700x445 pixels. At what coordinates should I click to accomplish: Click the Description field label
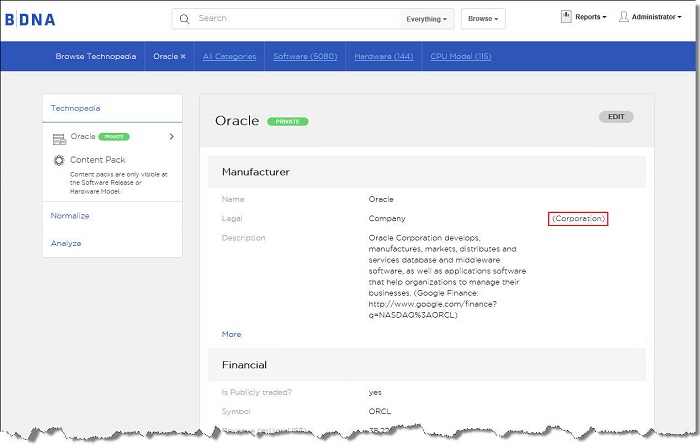coord(243,238)
